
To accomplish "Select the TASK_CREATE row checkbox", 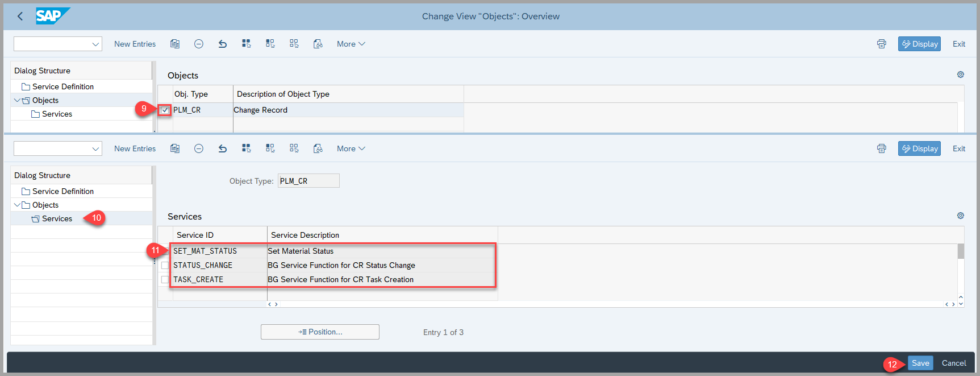I will (x=165, y=280).
